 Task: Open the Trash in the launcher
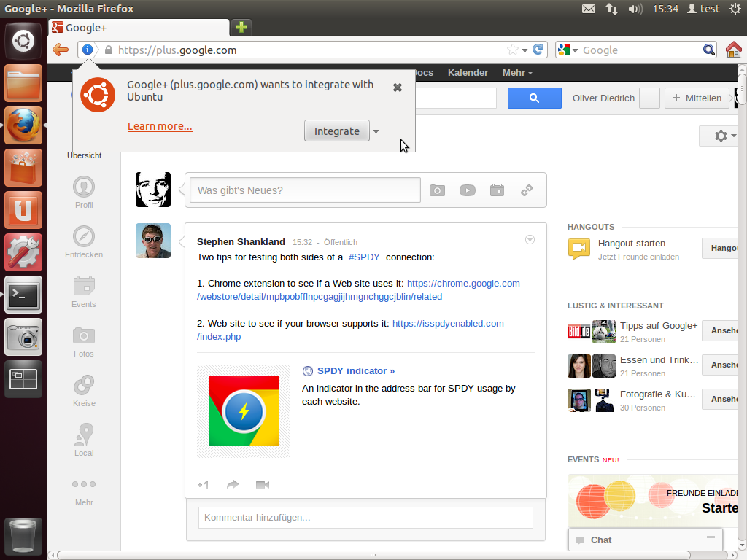[x=23, y=536]
